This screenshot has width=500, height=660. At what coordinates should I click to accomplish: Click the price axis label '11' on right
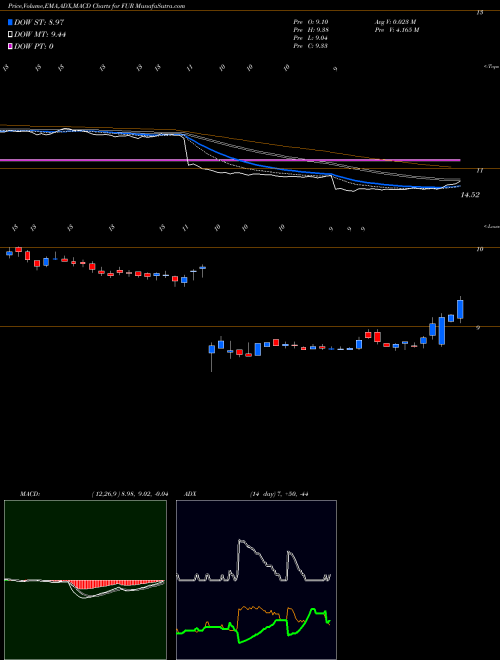(x=479, y=170)
